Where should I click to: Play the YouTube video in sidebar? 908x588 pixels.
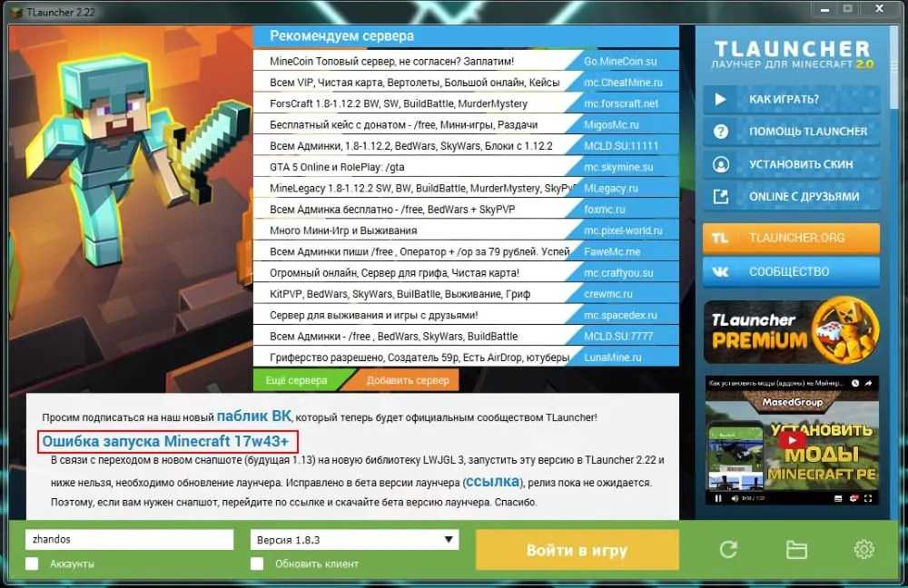pyautogui.click(x=792, y=440)
